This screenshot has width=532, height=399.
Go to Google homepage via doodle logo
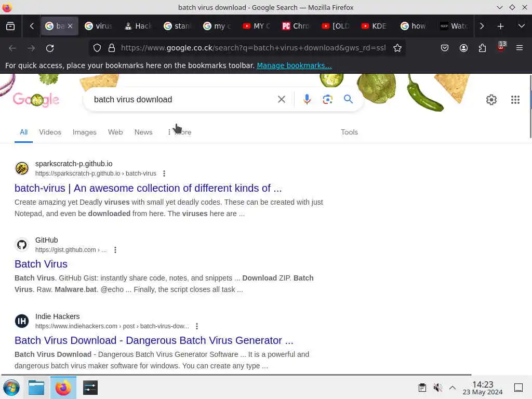pos(36,99)
